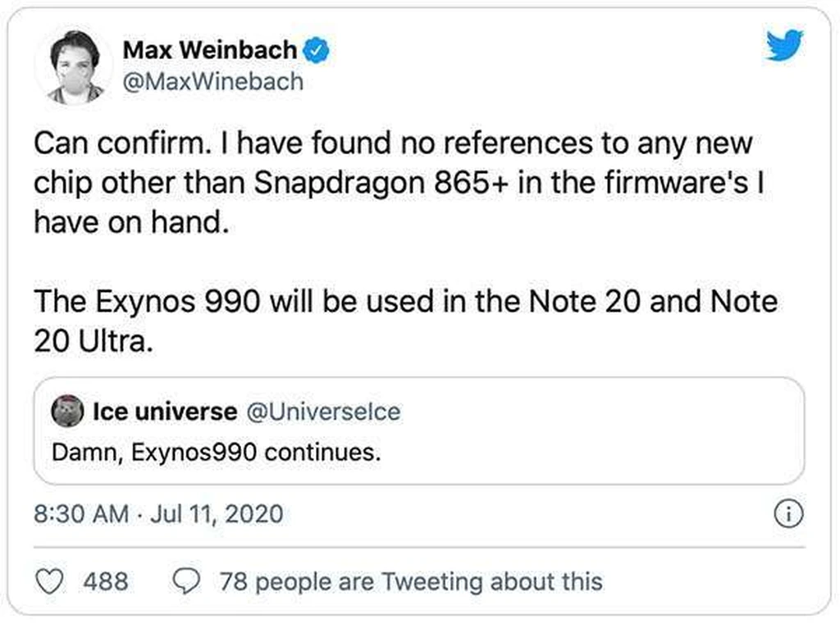
Task: Click the 488 likes count
Action: click(x=106, y=581)
